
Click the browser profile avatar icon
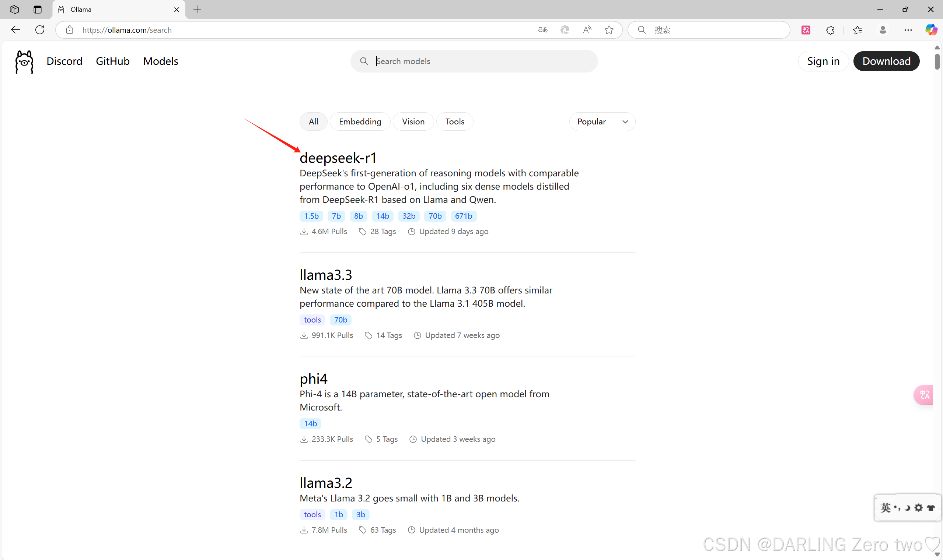[x=883, y=30]
